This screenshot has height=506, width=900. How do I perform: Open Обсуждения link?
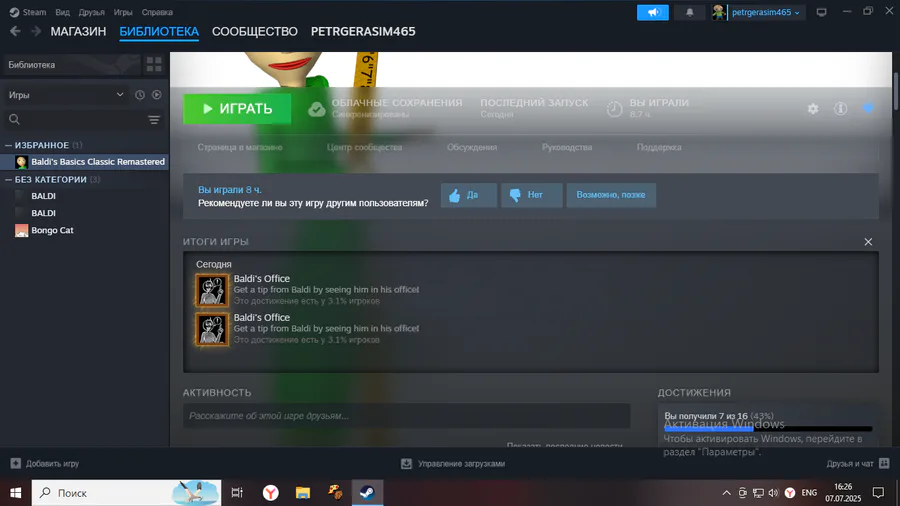tap(472, 147)
